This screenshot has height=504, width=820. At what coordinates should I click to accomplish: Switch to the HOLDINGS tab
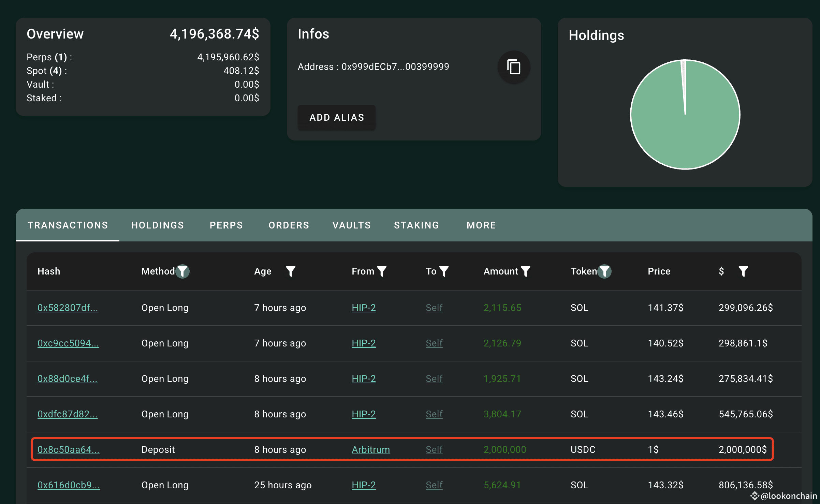pyautogui.click(x=158, y=225)
